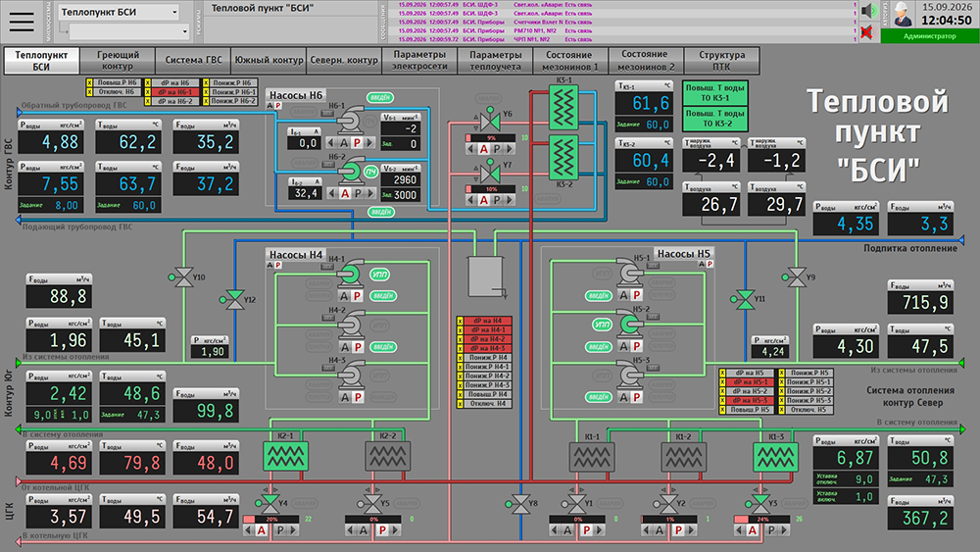Click valve Y10 symbol

click(182, 276)
